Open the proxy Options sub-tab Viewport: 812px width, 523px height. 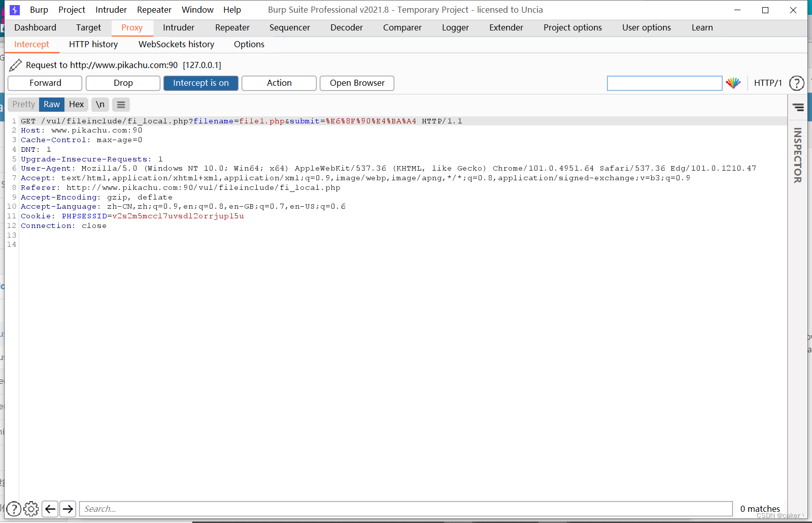pyautogui.click(x=249, y=44)
